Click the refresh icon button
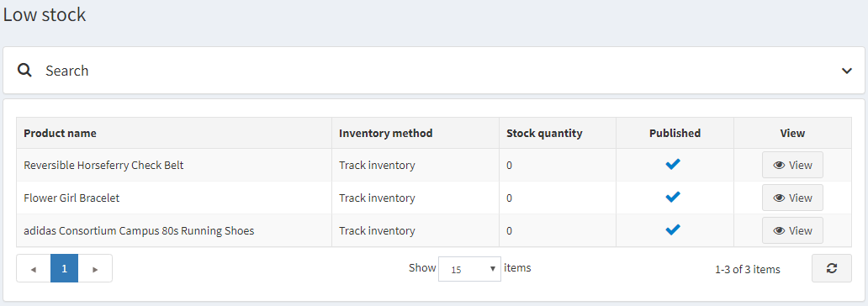 tap(832, 268)
